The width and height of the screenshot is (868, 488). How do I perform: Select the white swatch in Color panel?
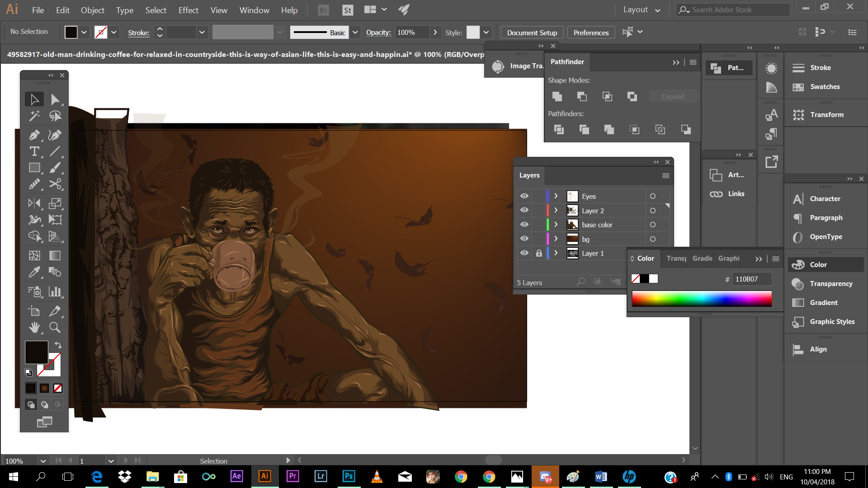point(654,279)
